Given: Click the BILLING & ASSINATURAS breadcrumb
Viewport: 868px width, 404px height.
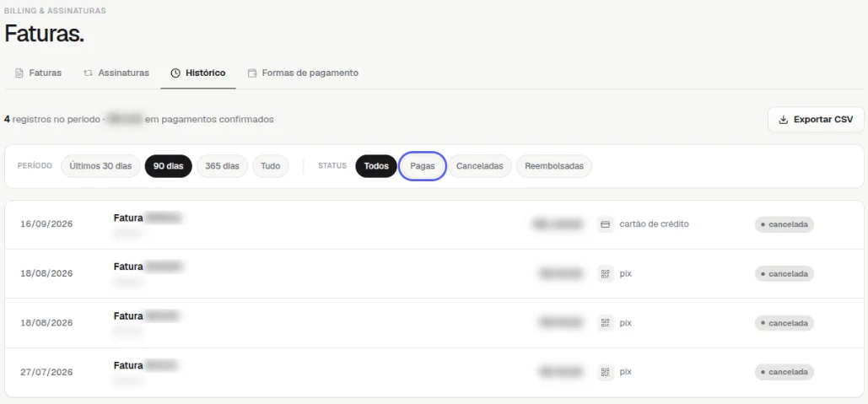Looking at the screenshot, I should pos(56,10).
